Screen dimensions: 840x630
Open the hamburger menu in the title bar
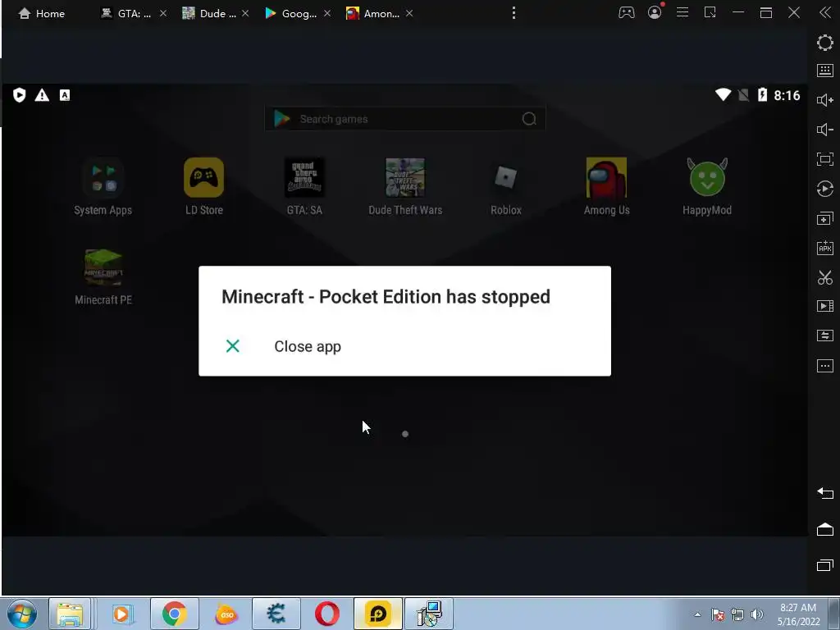pyautogui.click(x=682, y=11)
